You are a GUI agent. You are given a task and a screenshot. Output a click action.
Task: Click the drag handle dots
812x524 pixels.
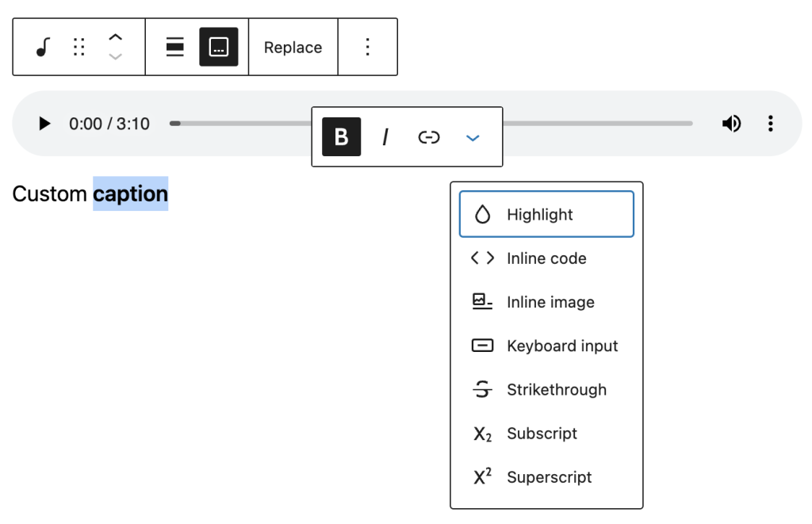[79, 47]
